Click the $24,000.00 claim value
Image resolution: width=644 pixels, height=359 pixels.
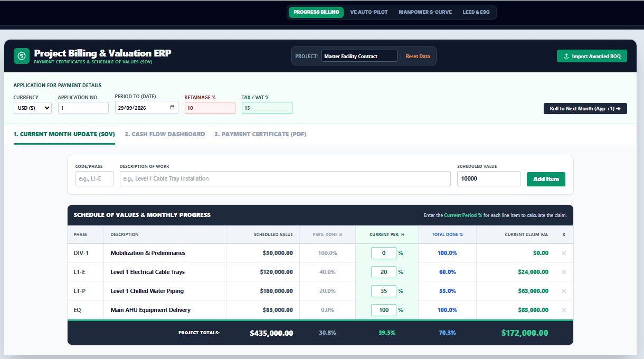(x=533, y=272)
